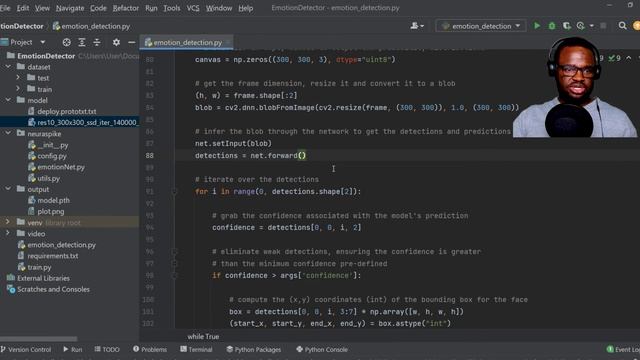Screen dimensions: 640x360
Task: Collapse the neuraspike folder
Action: (x=8, y=133)
